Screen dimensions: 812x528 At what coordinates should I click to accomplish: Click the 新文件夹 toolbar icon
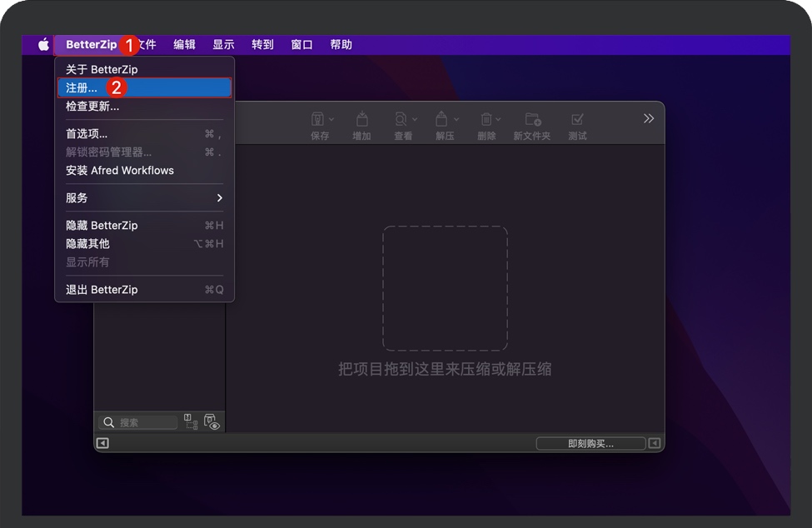533,120
